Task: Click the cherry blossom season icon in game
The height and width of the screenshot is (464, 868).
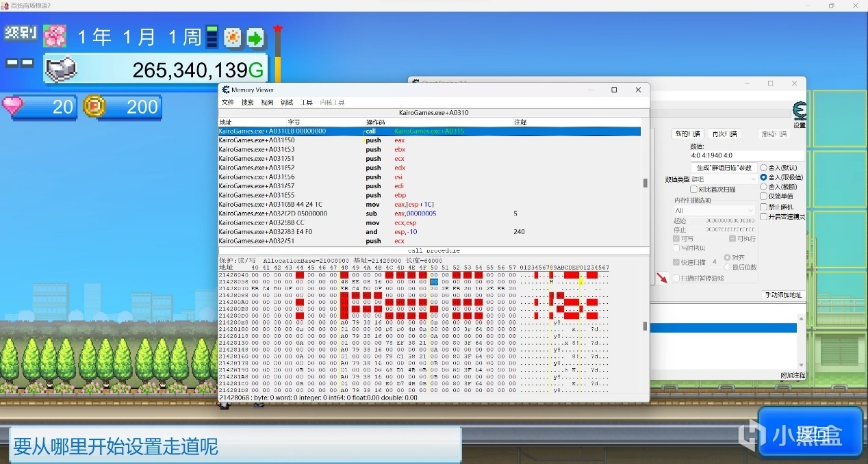Action: [x=54, y=36]
